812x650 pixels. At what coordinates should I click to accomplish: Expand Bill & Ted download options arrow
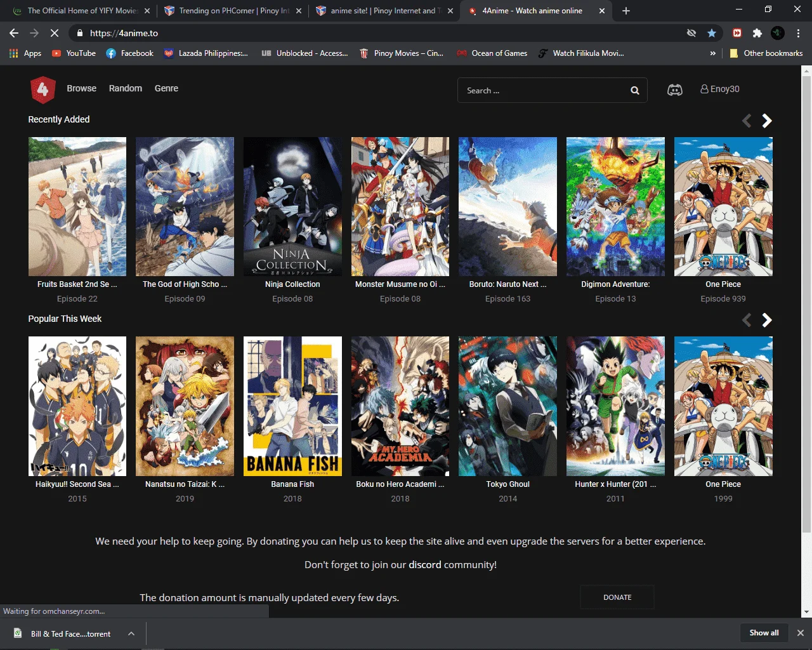coord(131,633)
